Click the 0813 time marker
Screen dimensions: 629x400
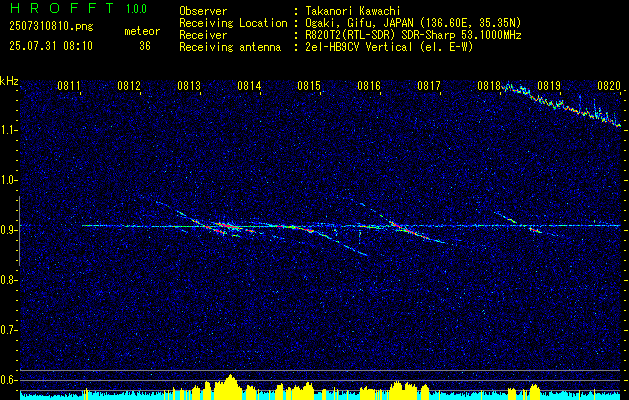[189, 85]
